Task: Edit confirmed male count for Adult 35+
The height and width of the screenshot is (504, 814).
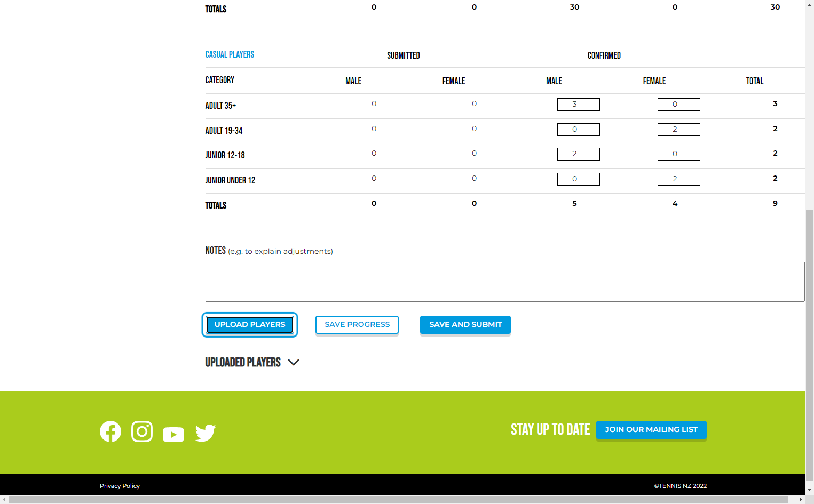Action: pos(579,105)
